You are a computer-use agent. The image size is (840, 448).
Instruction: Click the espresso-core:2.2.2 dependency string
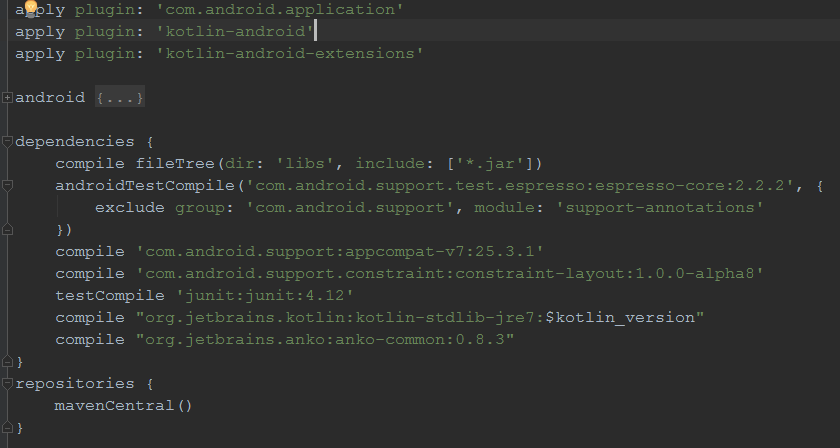521,185
